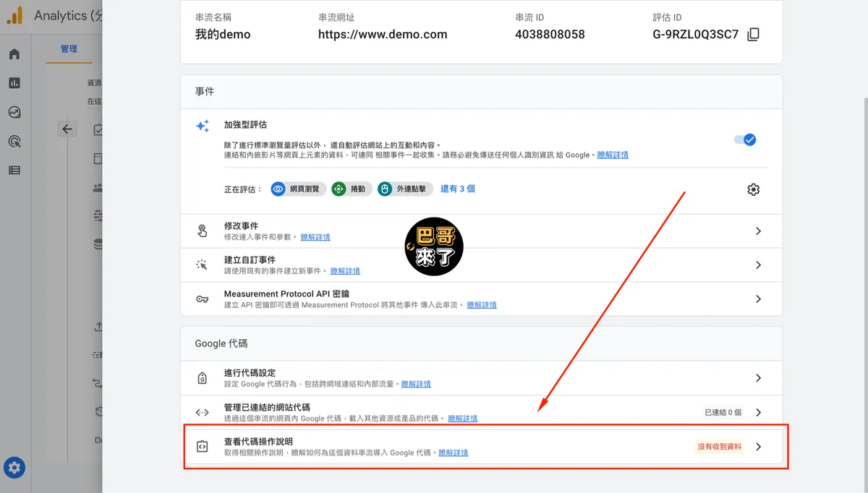This screenshot has height=493, width=868.
Task: Click the 修改事件 touch icon
Action: point(202,231)
